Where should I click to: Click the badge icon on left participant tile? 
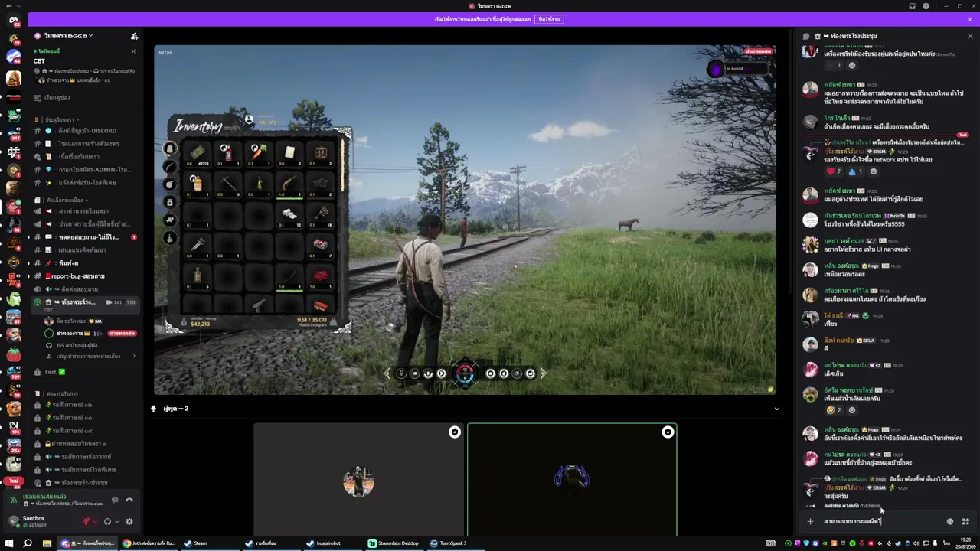click(x=455, y=432)
